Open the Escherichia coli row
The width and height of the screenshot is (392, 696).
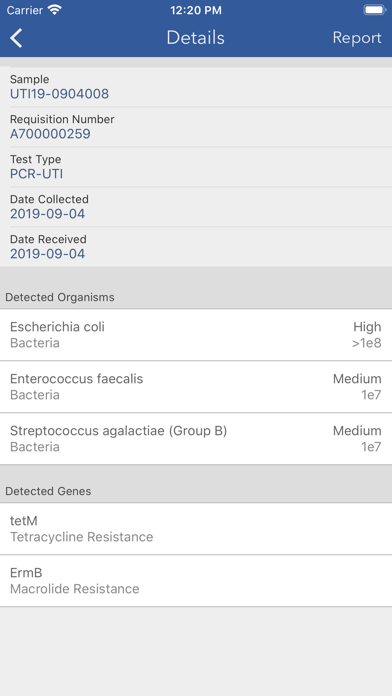click(196, 335)
